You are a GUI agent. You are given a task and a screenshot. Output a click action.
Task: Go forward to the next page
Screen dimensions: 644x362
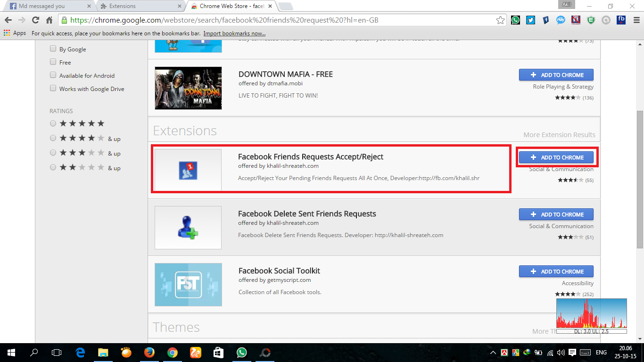pos(22,20)
